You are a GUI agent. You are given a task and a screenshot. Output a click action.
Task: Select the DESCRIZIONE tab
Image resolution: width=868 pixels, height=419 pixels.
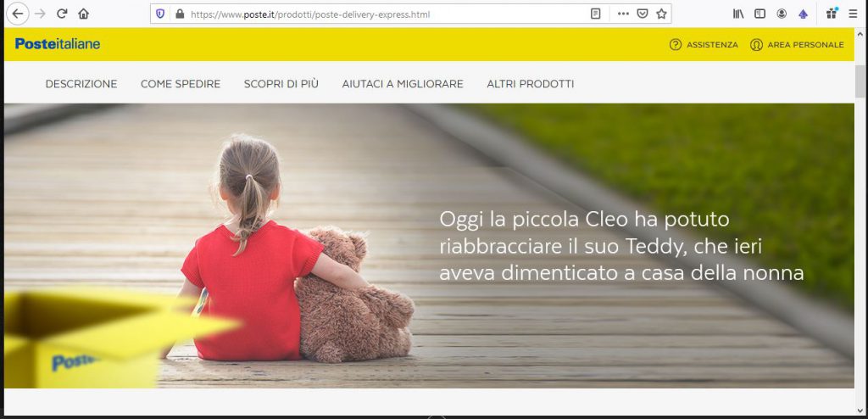pos(81,84)
